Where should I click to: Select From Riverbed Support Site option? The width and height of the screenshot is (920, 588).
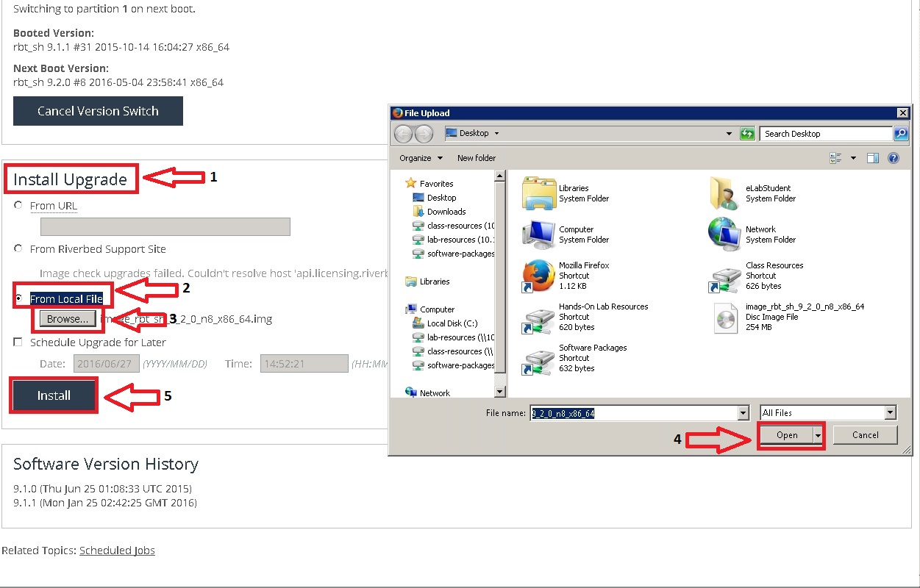[x=18, y=249]
